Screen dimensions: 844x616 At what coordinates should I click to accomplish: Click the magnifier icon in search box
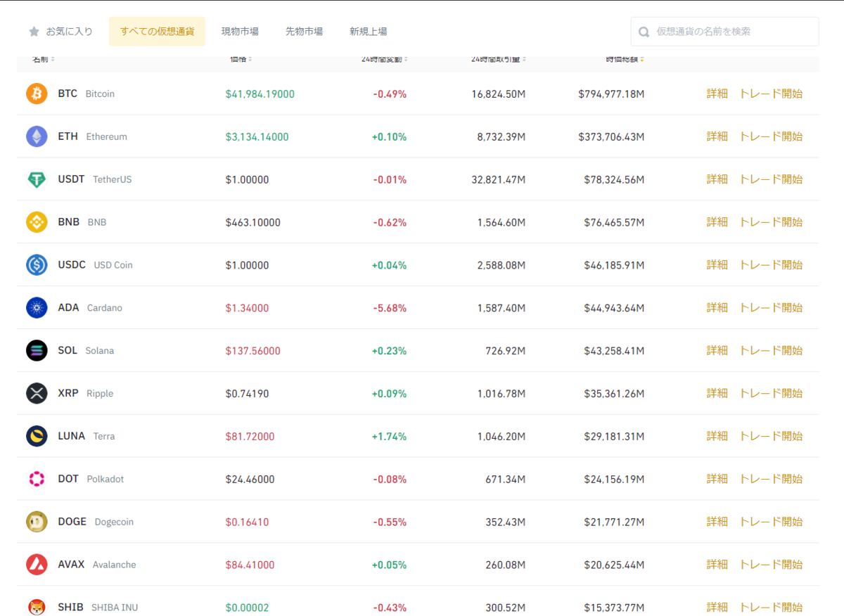tap(644, 32)
